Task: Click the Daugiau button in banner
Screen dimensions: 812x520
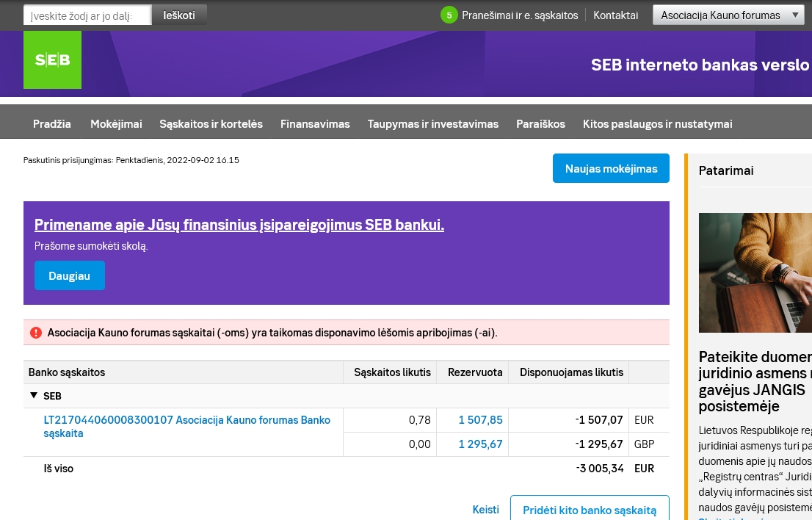Action: [70, 276]
